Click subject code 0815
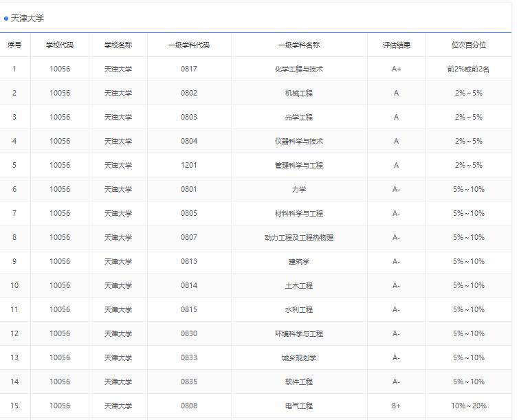 click(x=189, y=309)
